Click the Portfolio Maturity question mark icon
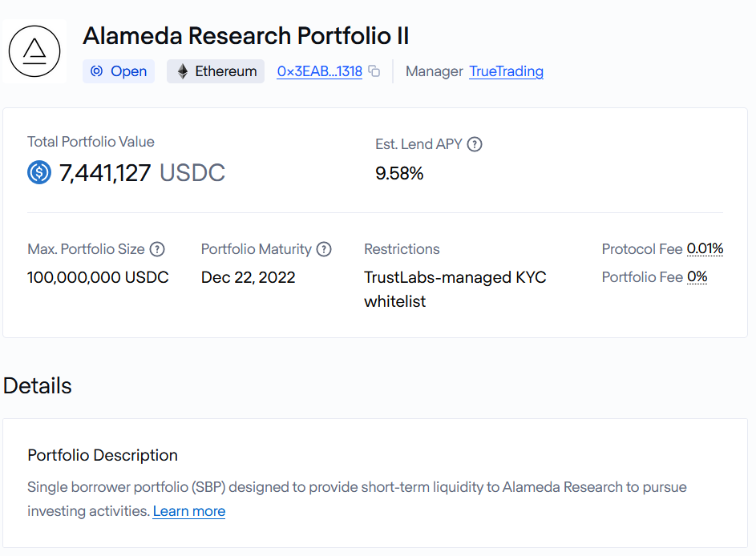This screenshot has height=556, width=756. [324, 249]
